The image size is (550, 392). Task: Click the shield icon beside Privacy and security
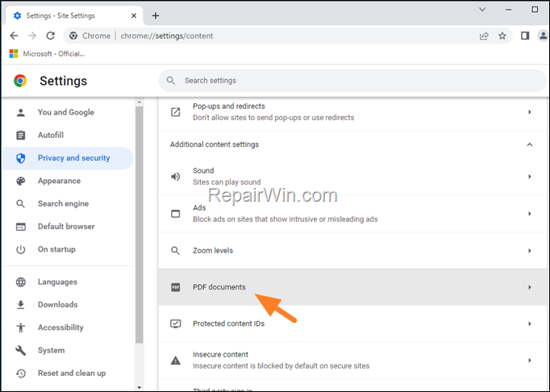(x=21, y=158)
